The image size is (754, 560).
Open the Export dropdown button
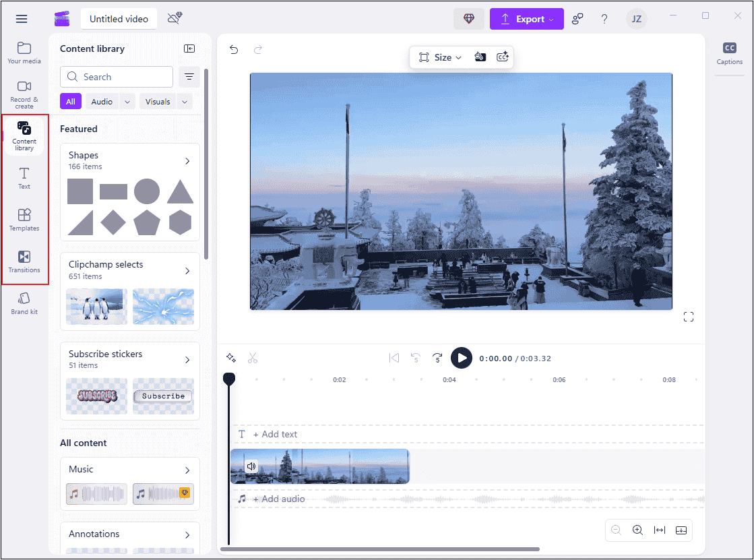pyautogui.click(x=526, y=19)
